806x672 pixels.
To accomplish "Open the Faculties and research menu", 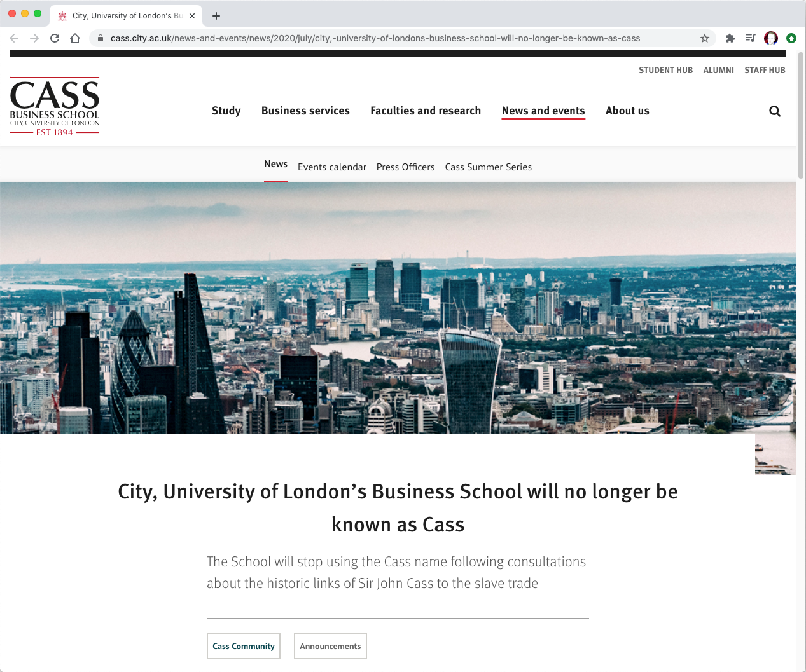I will pyautogui.click(x=426, y=111).
